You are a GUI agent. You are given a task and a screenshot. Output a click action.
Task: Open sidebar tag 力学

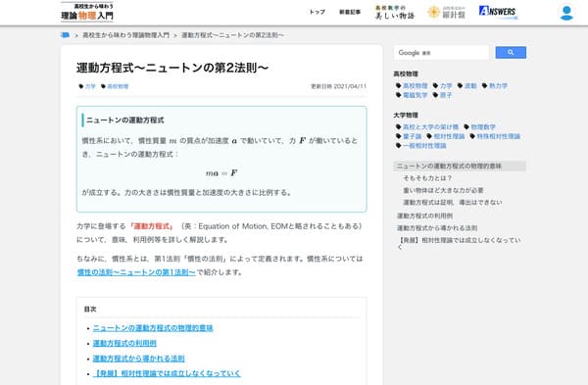(x=446, y=86)
